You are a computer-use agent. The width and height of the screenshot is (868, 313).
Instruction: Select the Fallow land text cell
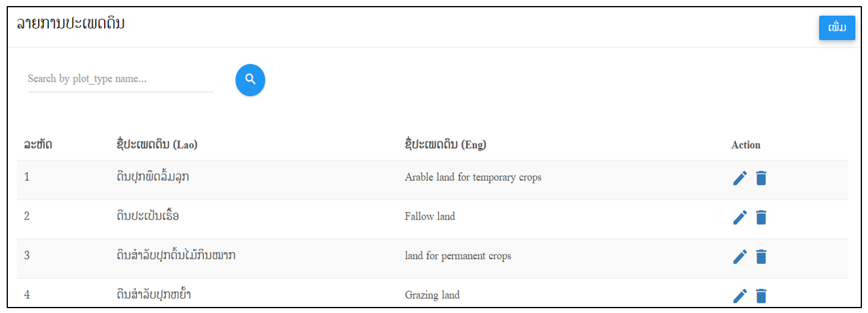point(430,216)
